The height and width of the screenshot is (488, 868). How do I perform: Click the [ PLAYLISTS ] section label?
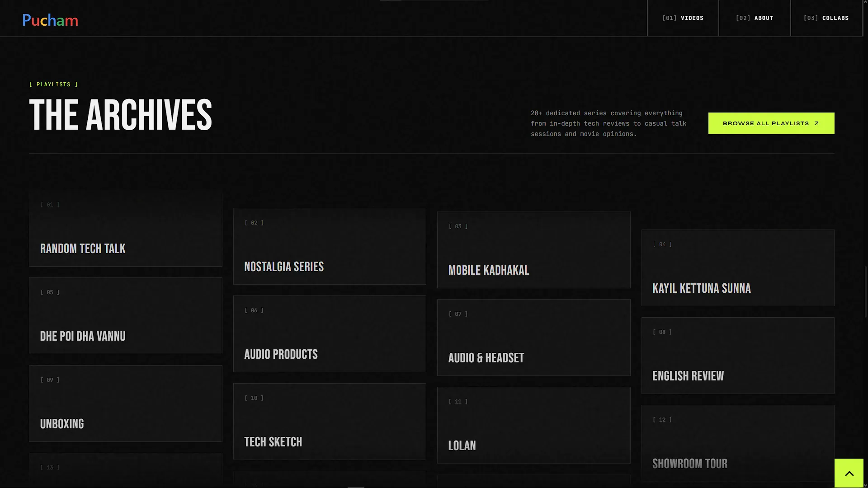[53, 84]
